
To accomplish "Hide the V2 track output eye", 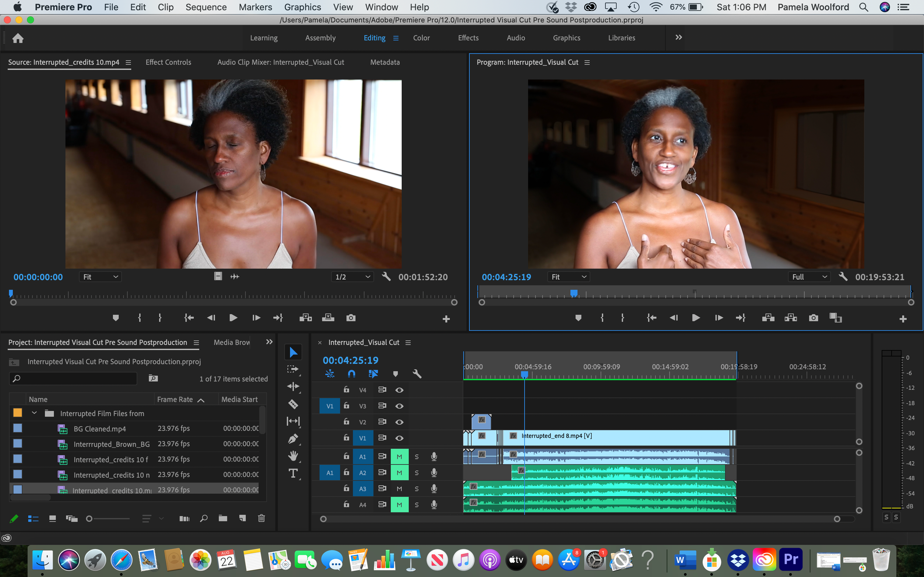I will 399,422.
